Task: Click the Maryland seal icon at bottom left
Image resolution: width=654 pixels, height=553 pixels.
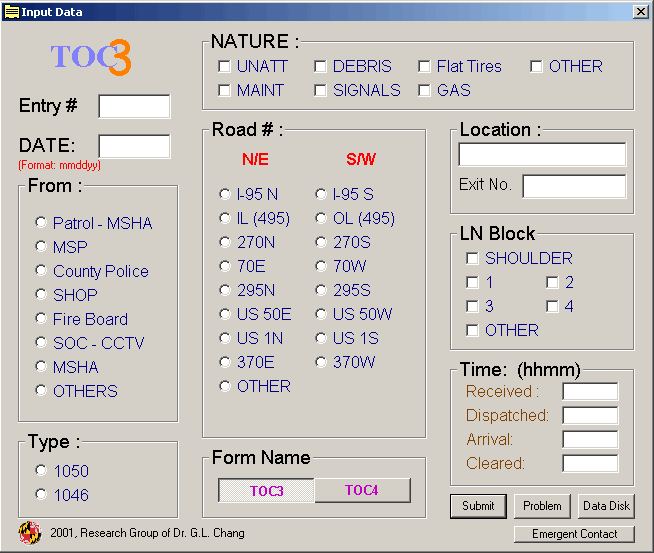Action: tap(29, 533)
